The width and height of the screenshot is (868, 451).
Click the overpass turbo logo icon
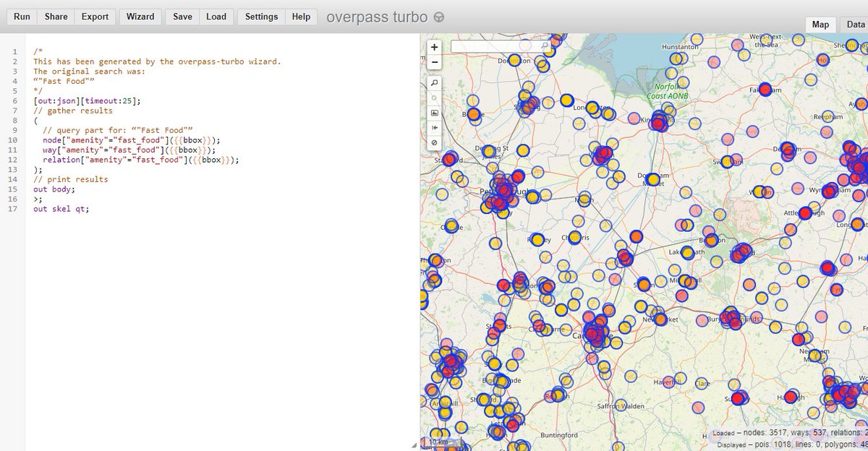coord(438,17)
